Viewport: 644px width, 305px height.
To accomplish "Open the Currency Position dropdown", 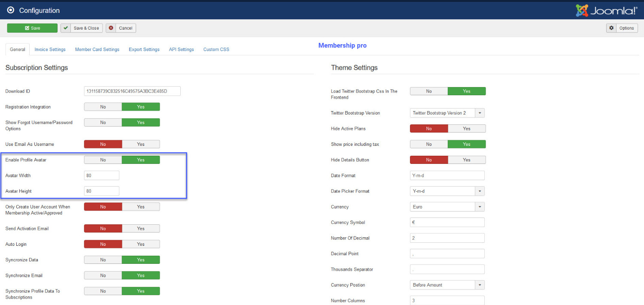I will tap(447, 285).
